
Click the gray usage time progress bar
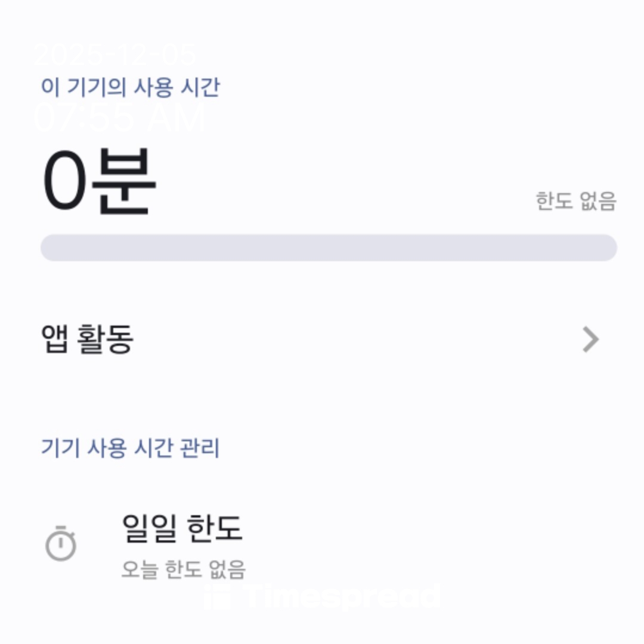tap(329, 247)
